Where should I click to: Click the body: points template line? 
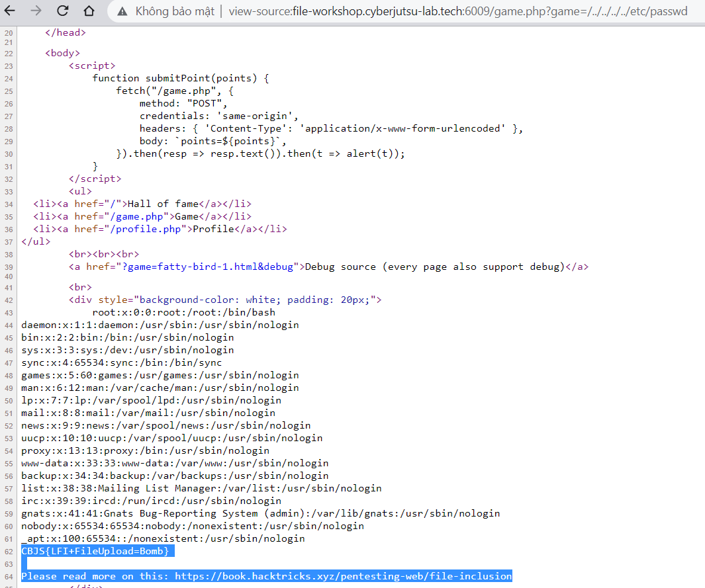[x=213, y=141]
